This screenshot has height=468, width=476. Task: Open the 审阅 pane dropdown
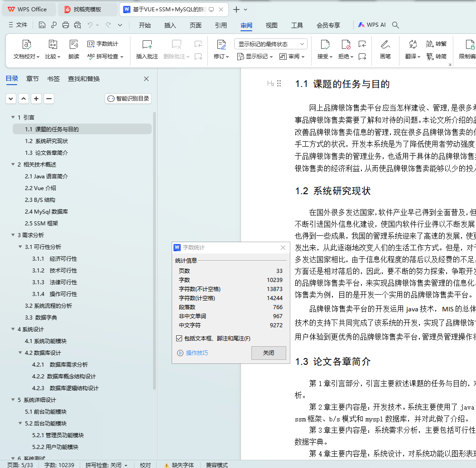coord(292,57)
